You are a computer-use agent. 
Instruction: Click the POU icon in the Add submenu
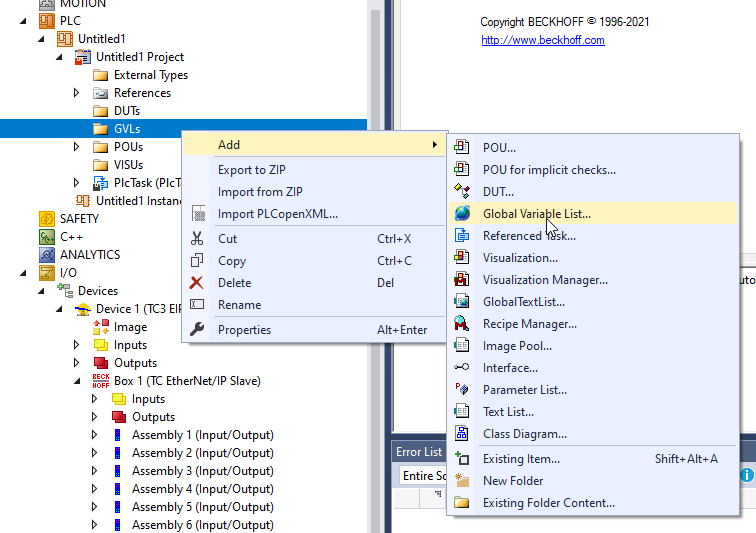[461, 147]
